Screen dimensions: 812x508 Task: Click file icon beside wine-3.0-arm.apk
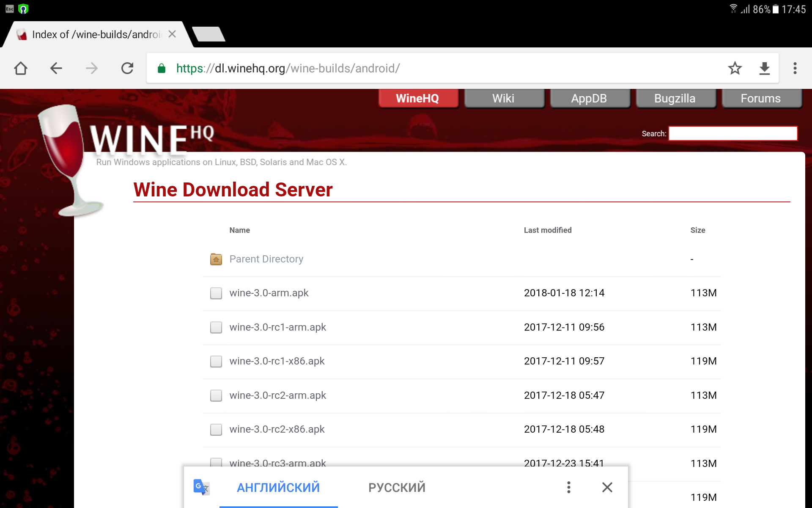[216, 293]
